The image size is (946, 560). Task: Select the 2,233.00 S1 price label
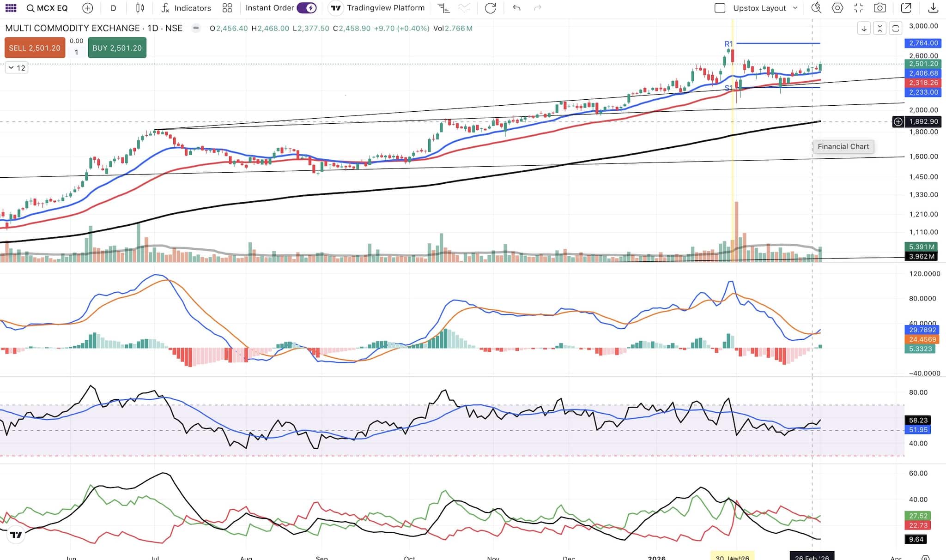pyautogui.click(x=923, y=92)
